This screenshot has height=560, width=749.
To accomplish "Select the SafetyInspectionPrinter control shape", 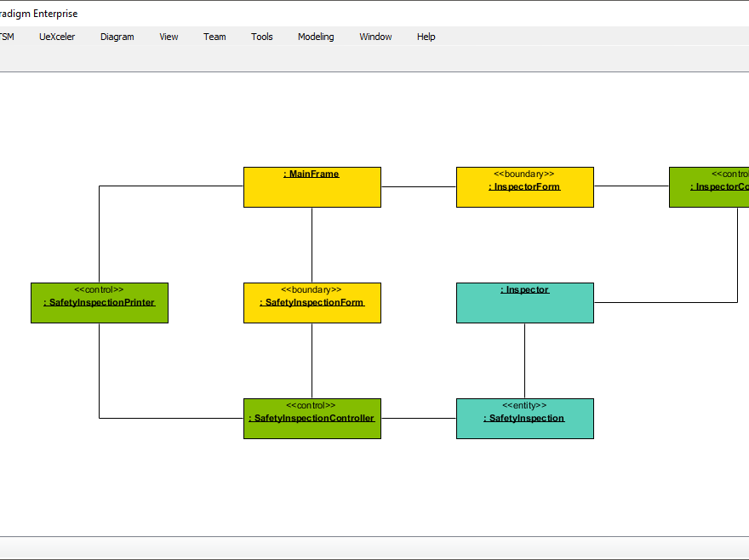I will coord(100,302).
